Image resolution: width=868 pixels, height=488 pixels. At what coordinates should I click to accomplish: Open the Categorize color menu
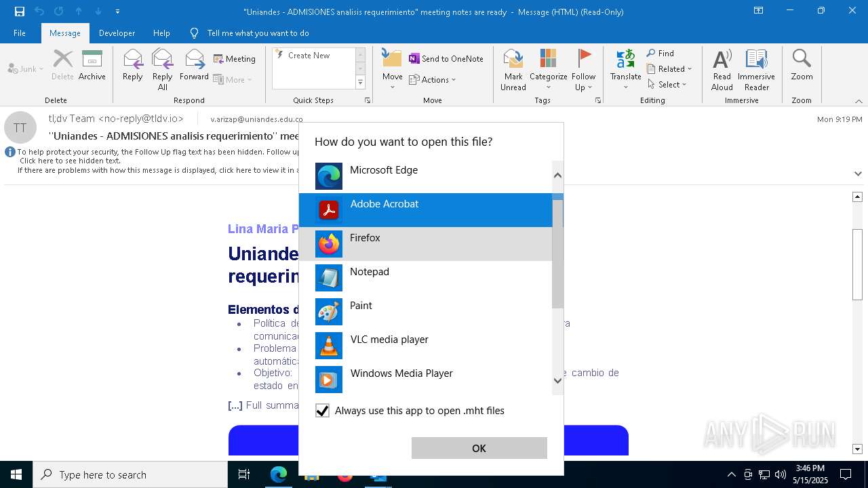(x=548, y=69)
